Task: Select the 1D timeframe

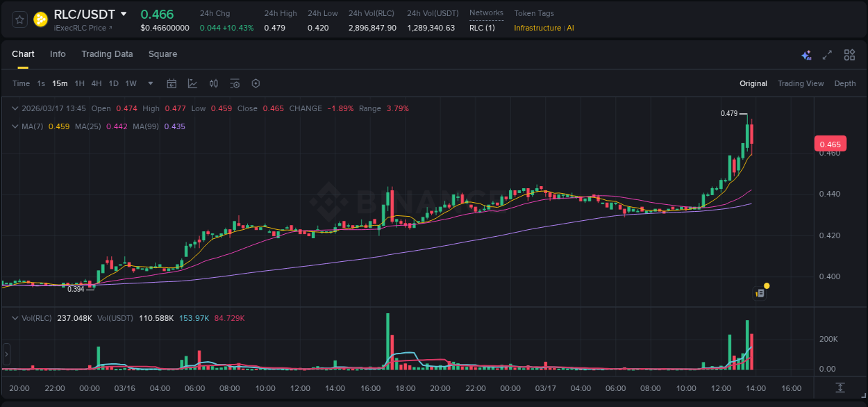Action: tap(113, 83)
